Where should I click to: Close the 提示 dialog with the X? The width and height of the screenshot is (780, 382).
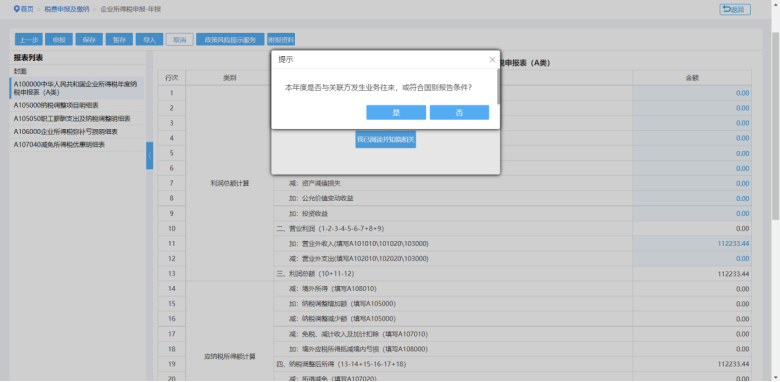click(492, 60)
